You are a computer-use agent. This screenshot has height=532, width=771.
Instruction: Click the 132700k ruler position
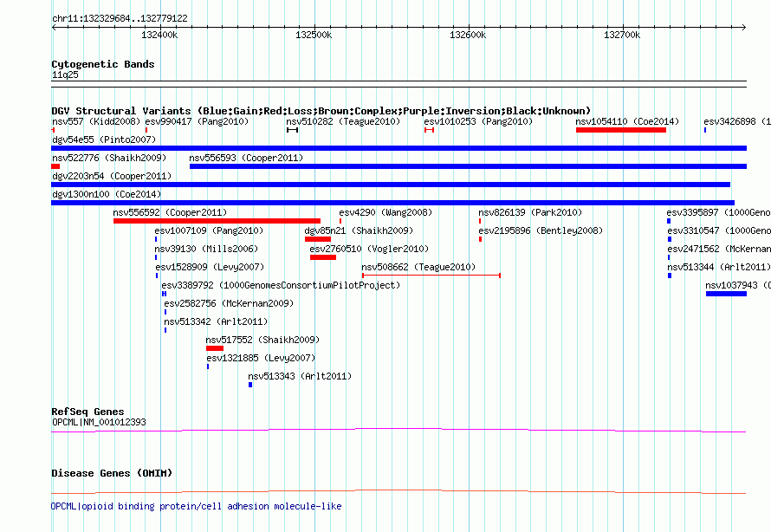(x=622, y=35)
